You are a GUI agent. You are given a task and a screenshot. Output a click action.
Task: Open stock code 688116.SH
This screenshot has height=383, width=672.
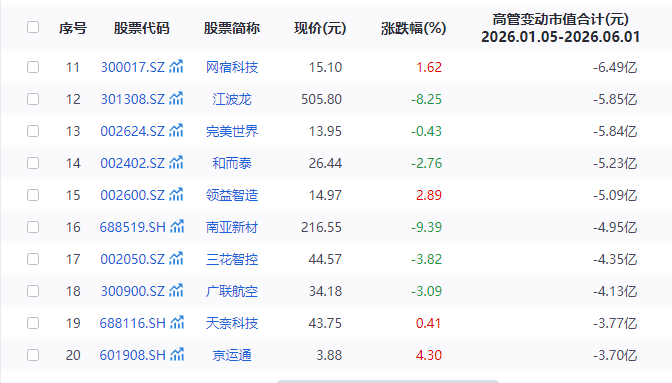[132, 323]
